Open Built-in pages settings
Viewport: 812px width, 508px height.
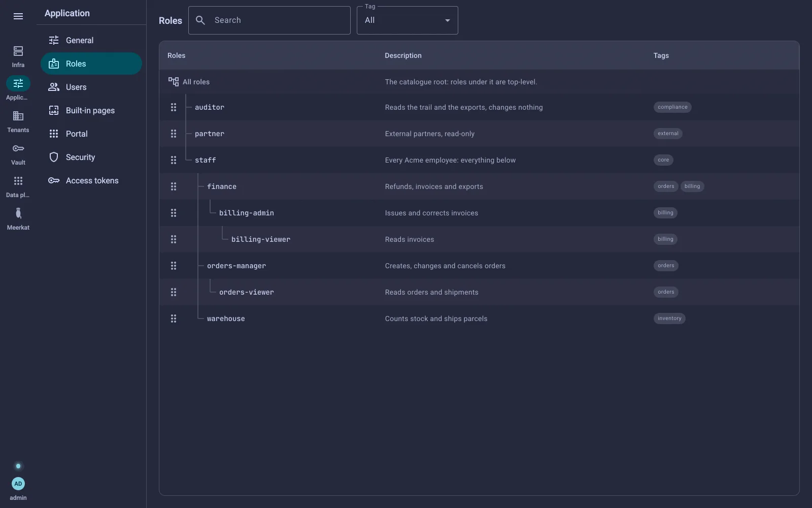point(91,110)
